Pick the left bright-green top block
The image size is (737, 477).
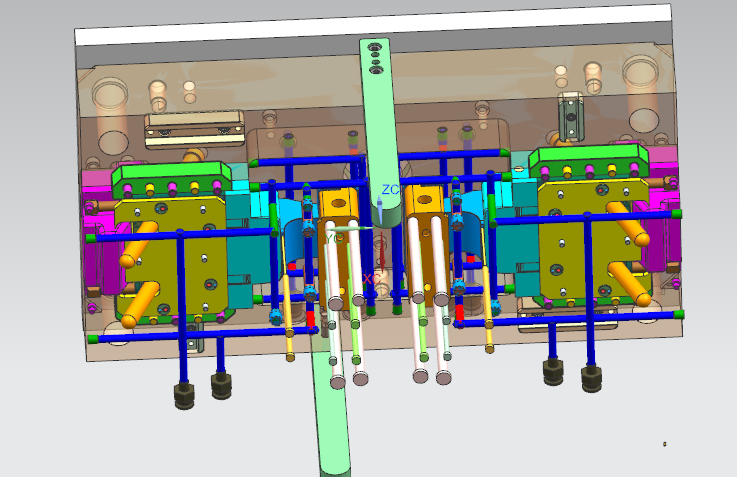[x=172, y=180]
